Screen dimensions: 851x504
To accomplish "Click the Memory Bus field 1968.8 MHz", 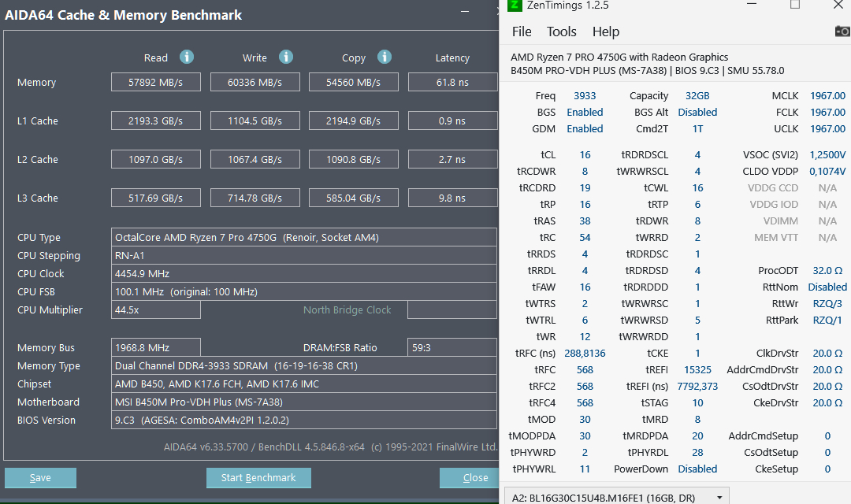I will 156,347.
